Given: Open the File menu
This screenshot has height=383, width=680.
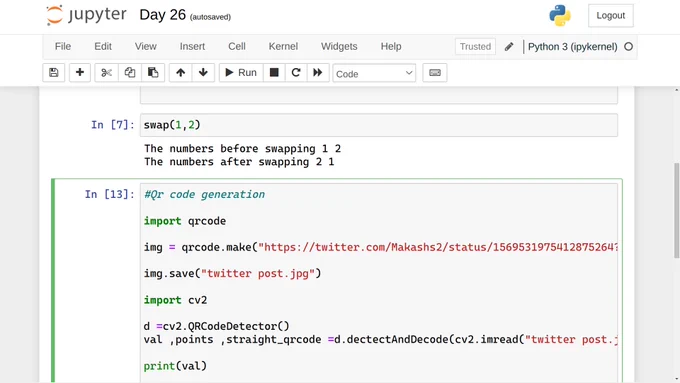Looking at the screenshot, I should point(63,46).
